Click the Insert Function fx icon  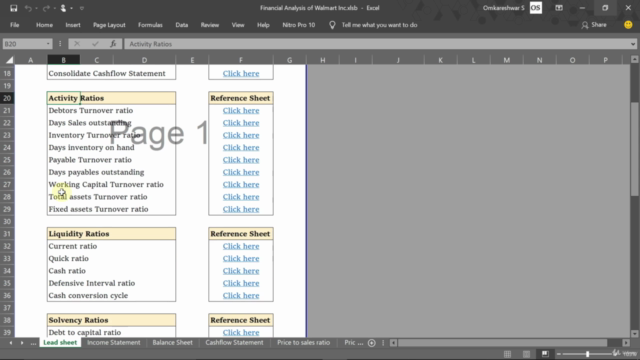click(113, 44)
